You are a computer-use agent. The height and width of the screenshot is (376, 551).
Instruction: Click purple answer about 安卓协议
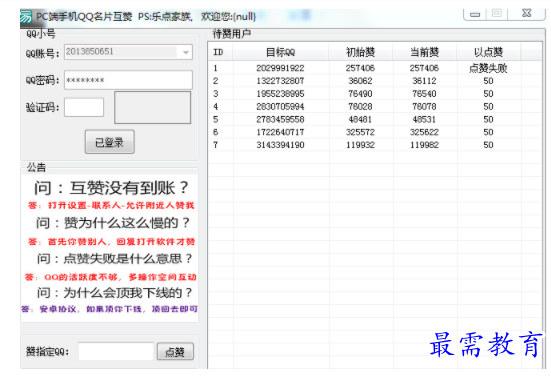[x=109, y=309]
